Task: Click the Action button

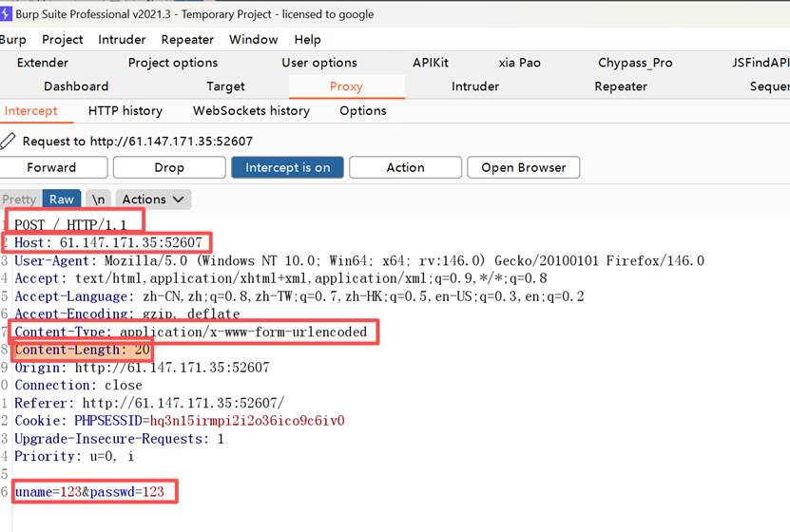Action: tap(405, 167)
